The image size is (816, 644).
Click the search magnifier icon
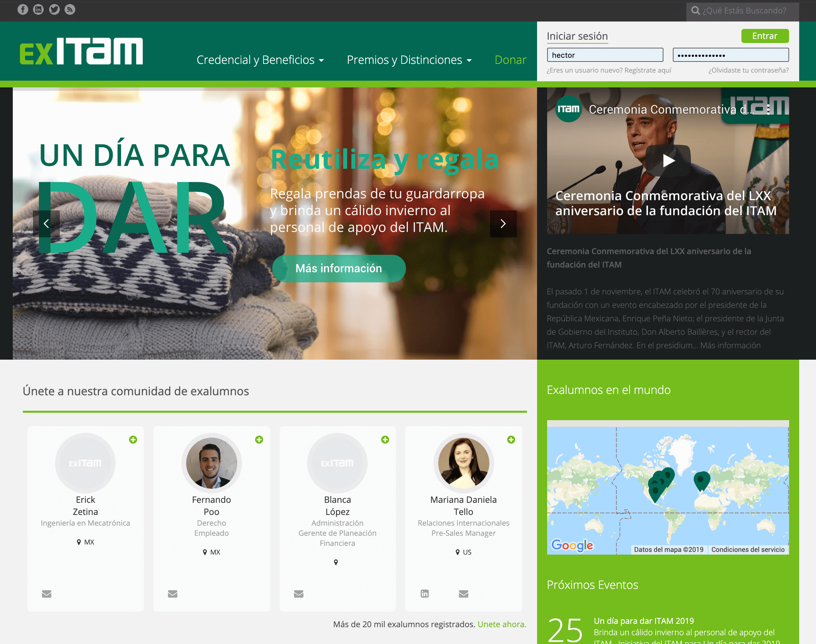(695, 10)
